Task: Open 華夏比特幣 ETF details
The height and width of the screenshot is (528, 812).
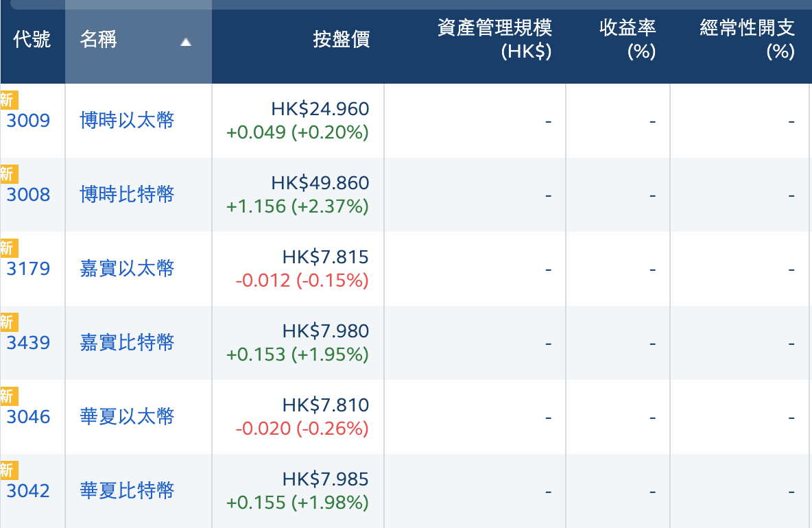Action: [x=128, y=491]
